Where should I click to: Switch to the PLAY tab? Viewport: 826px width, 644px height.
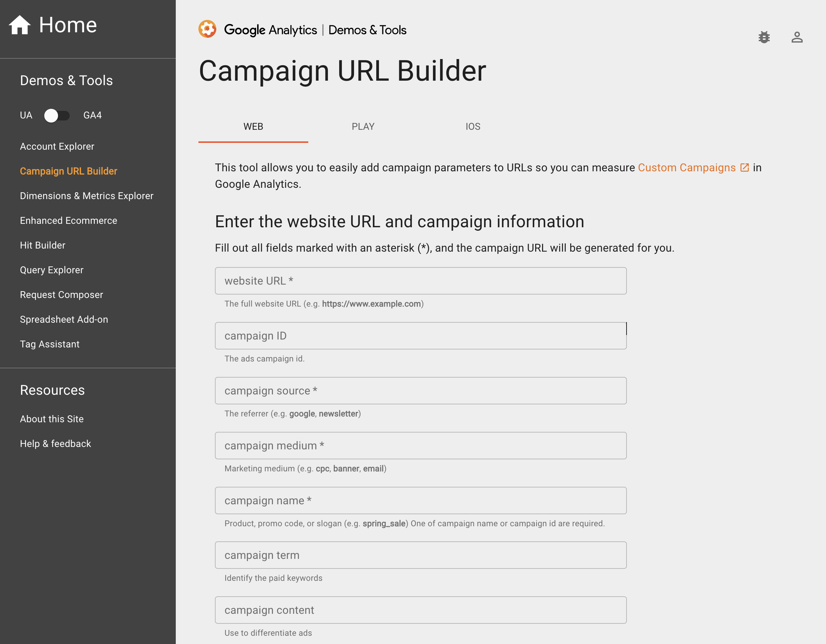point(363,127)
